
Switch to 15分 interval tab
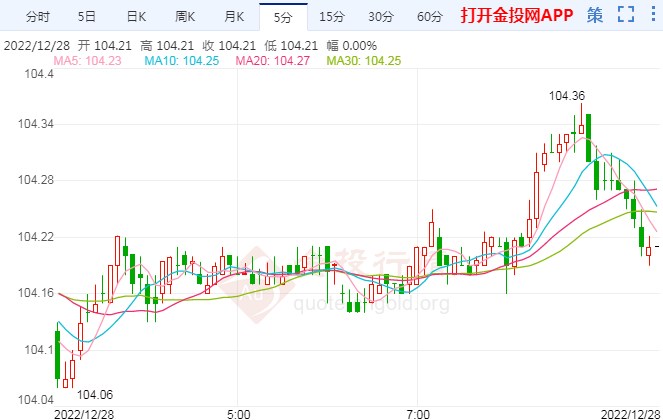[x=332, y=16]
